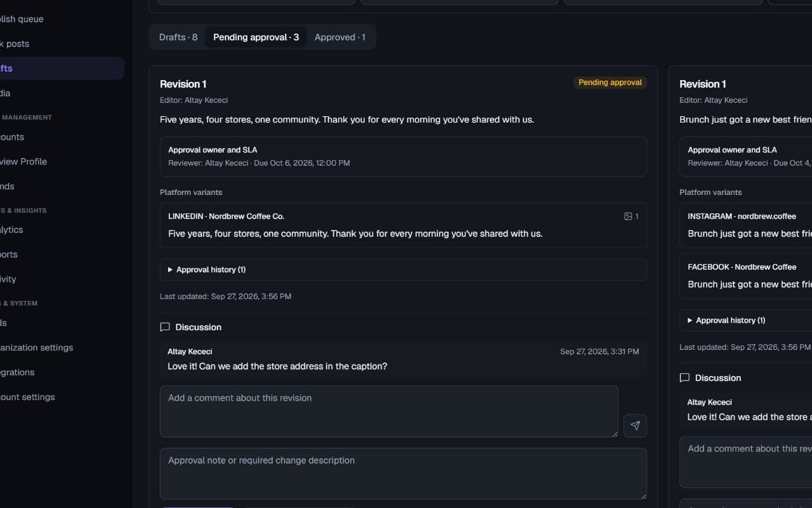The width and height of the screenshot is (812, 508).
Task: Open Organization settings in the sidebar
Action: pyautogui.click(x=37, y=348)
